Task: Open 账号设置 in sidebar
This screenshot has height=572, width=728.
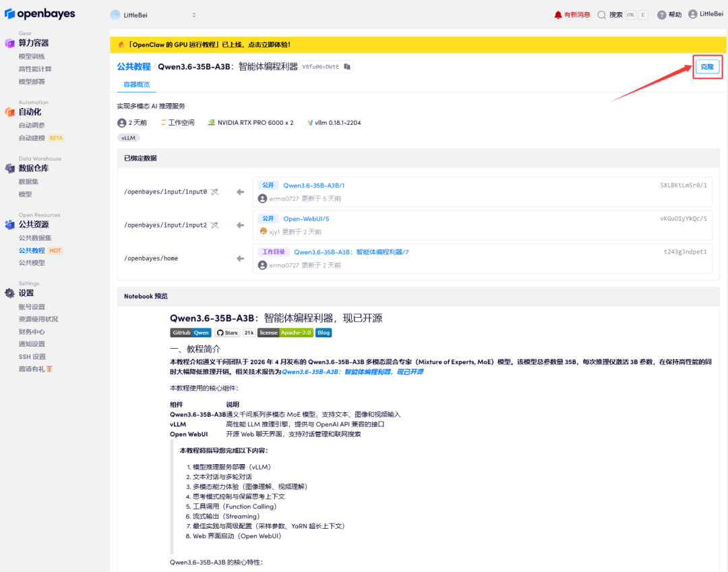Action: pos(32,307)
